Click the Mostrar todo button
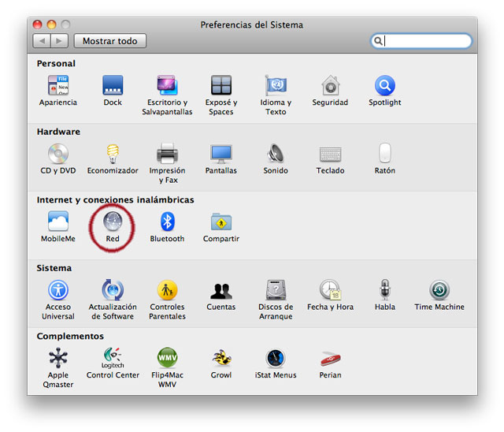The width and height of the screenshot is (504, 432). pos(110,41)
